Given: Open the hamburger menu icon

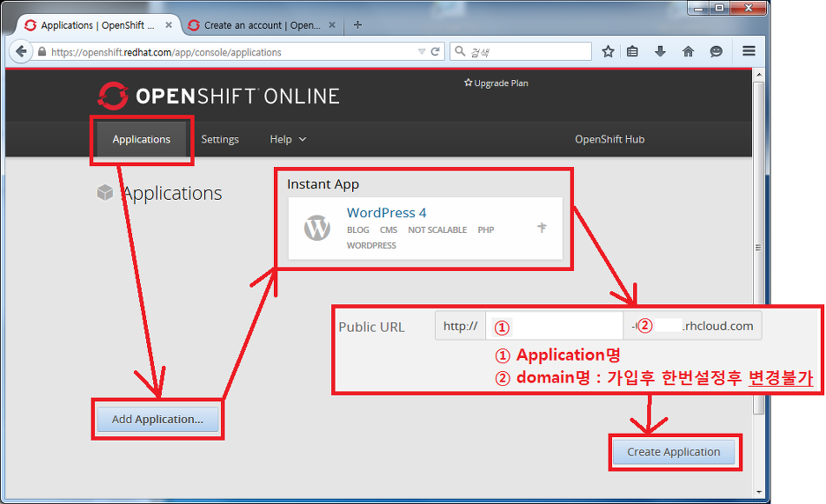Looking at the screenshot, I should 749,51.
